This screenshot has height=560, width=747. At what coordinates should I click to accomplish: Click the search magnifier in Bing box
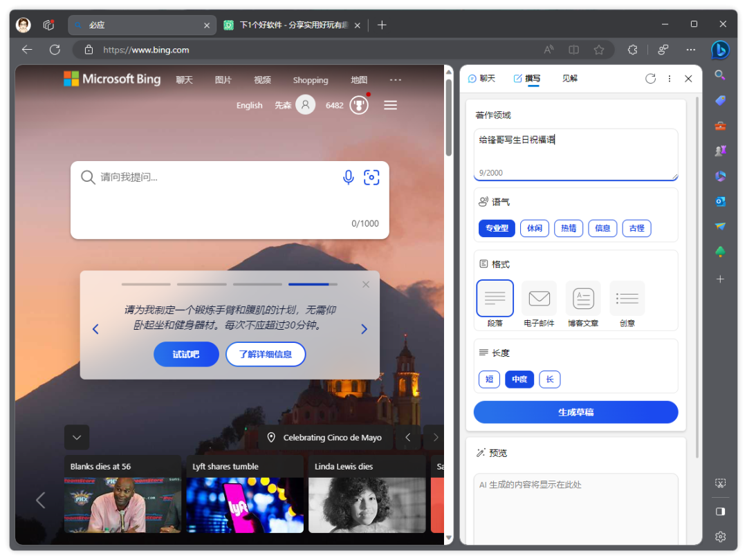click(x=88, y=177)
